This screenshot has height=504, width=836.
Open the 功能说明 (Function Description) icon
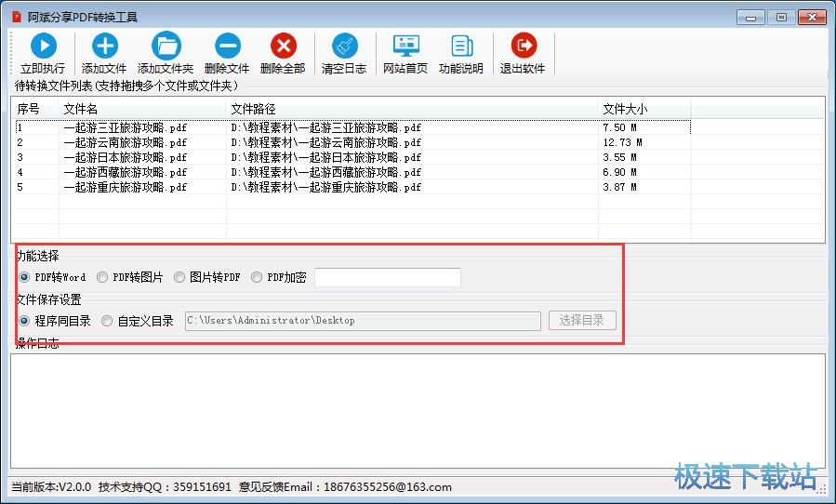click(461, 46)
